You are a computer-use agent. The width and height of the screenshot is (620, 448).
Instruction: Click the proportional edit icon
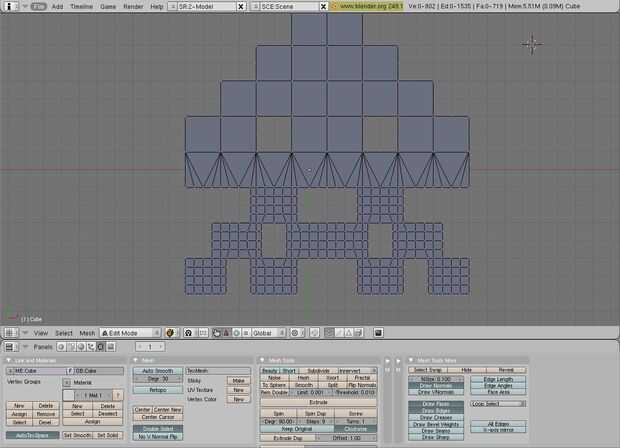tap(295, 333)
